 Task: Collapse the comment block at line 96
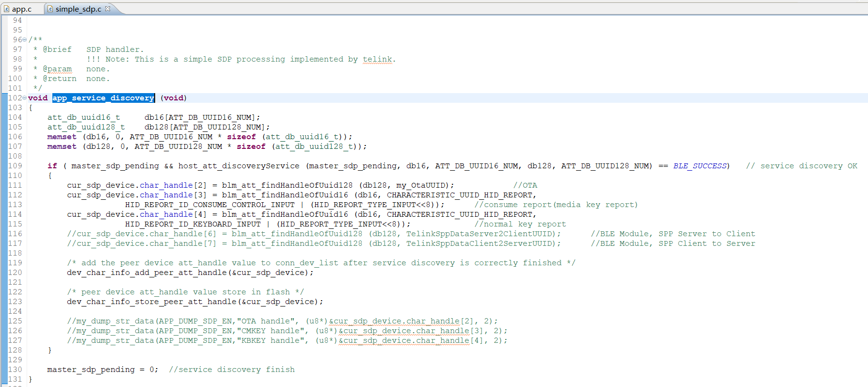click(25, 40)
